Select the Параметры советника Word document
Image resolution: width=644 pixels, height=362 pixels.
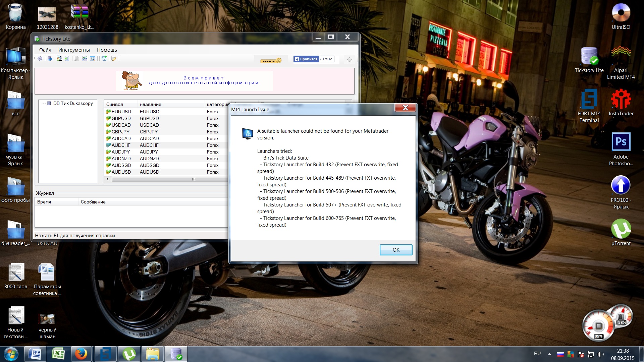click(x=47, y=280)
